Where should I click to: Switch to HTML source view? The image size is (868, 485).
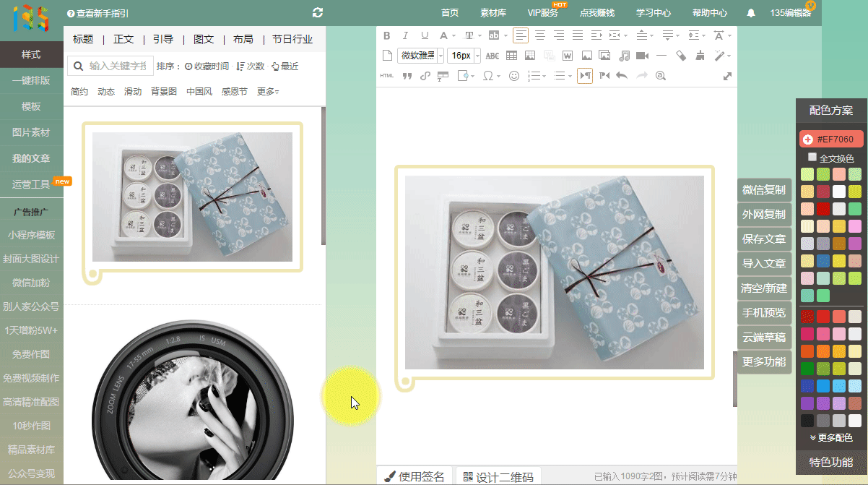pos(387,76)
